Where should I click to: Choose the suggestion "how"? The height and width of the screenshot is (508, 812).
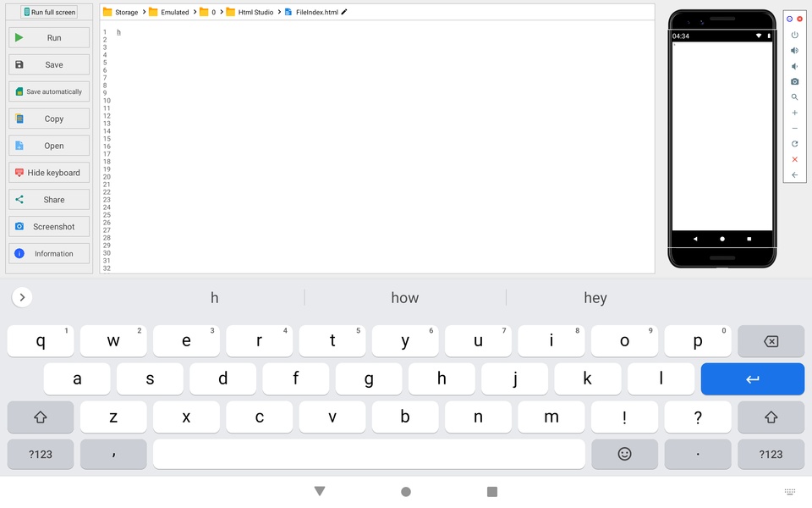click(404, 297)
